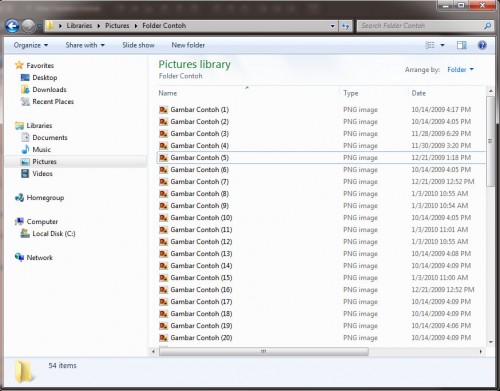Click the horizontal scrollbar right arrow
This screenshot has height=391, width=500.
tap(480, 351)
